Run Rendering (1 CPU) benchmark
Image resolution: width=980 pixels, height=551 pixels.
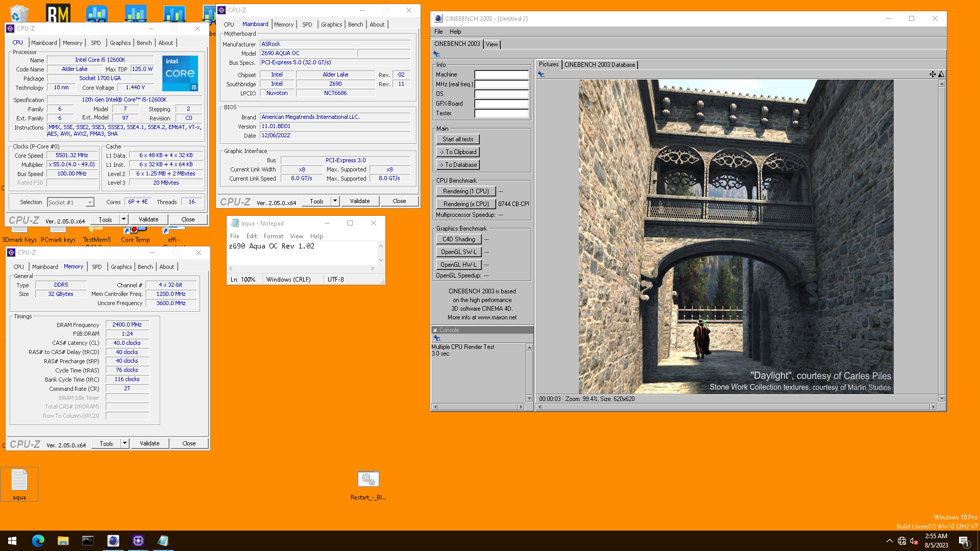coord(466,191)
